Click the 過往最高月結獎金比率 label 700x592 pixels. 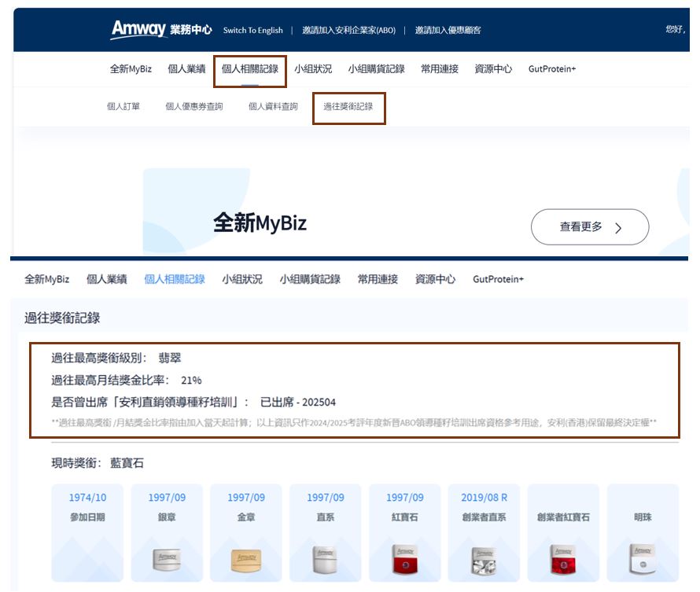110,381
